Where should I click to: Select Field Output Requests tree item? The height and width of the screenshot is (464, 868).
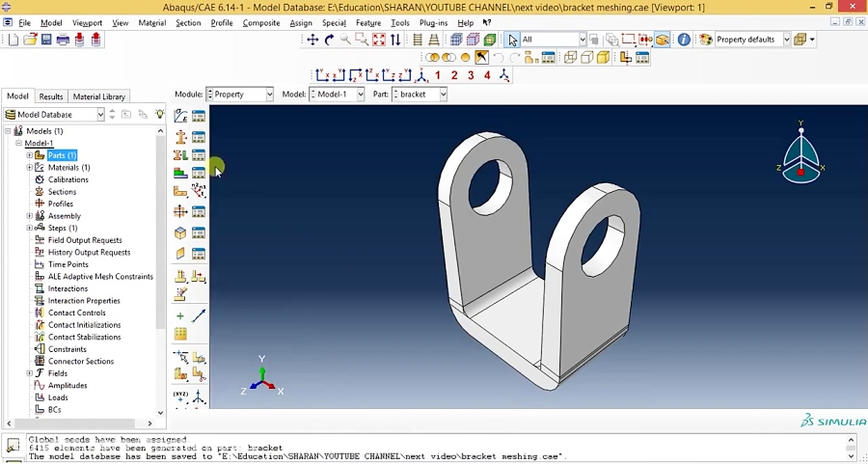click(x=85, y=240)
